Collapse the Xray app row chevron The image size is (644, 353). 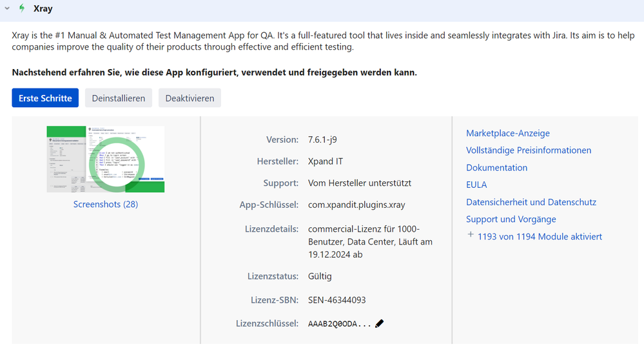point(7,8)
